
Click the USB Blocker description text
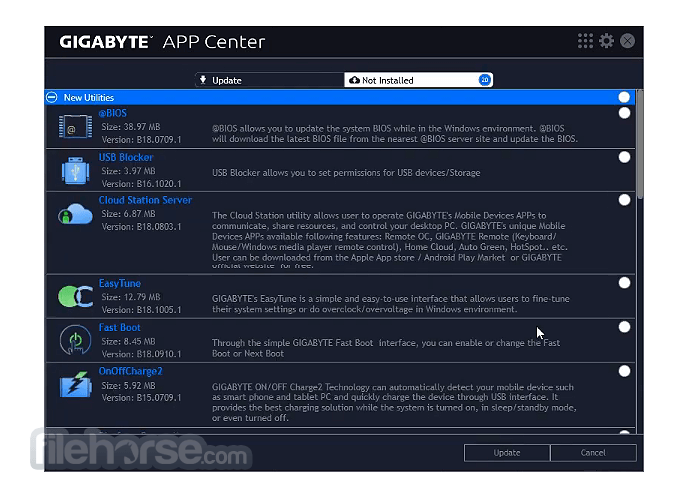[x=346, y=173]
